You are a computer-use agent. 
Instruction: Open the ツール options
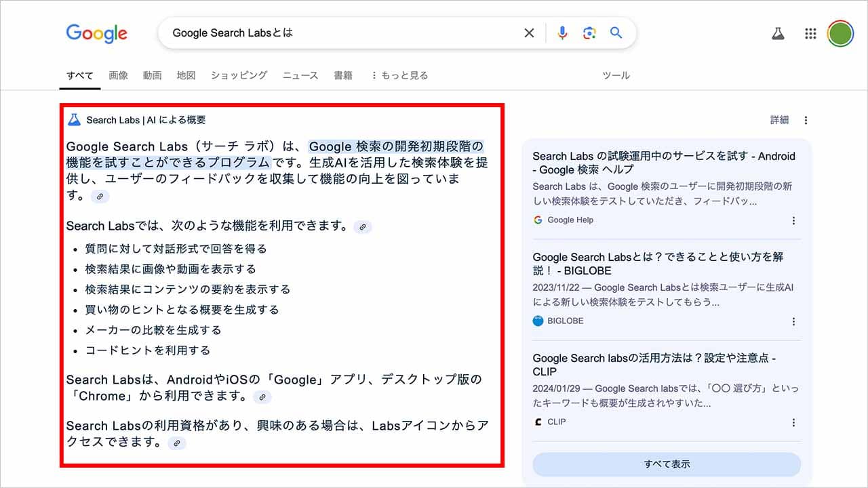(x=616, y=75)
